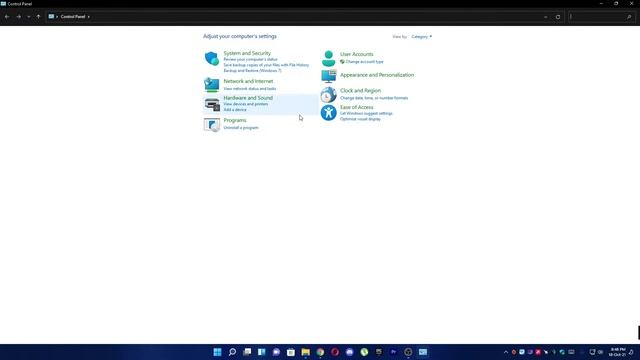640x360 pixels.
Task: Click View devices and printers
Action: pyautogui.click(x=246, y=104)
